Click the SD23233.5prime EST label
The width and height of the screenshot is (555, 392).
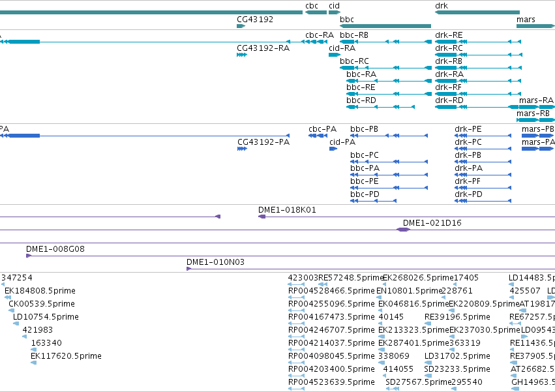(x=457, y=370)
